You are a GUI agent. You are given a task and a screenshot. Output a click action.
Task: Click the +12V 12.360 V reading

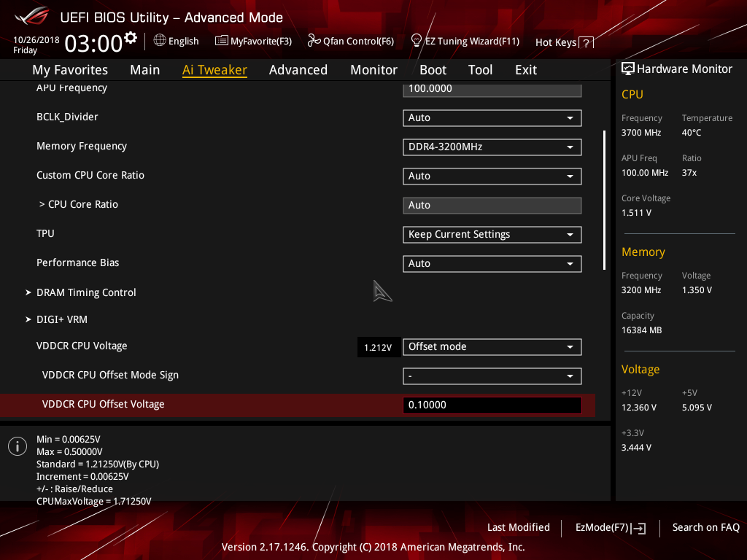[x=639, y=408]
